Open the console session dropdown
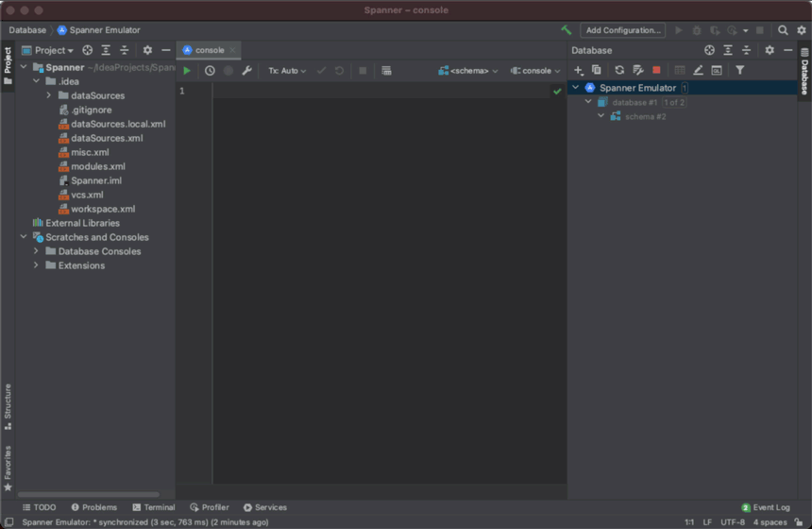The image size is (812, 529). pyautogui.click(x=535, y=71)
